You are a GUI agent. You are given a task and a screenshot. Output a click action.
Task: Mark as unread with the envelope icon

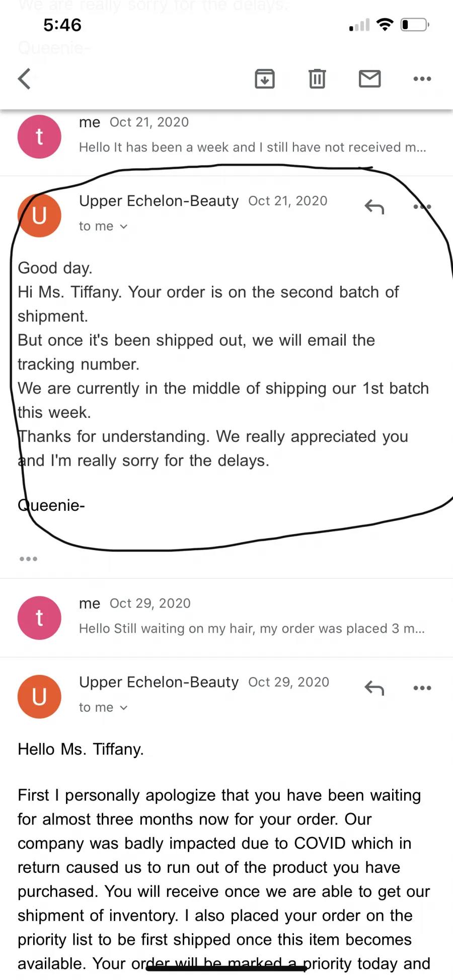[x=369, y=79]
